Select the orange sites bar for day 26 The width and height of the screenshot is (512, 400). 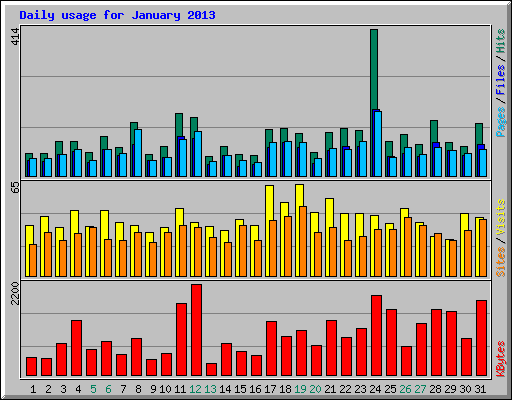pyautogui.click(x=407, y=247)
